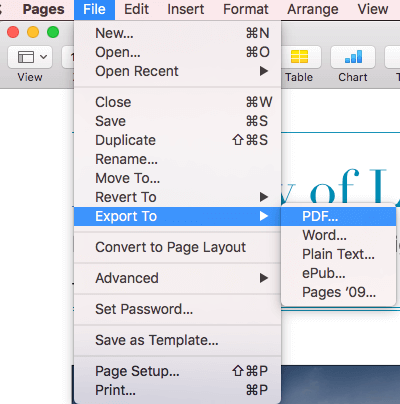The height and width of the screenshot is (404, 400).
Task: Choose Set Password… menu item
Action: (x=177, y=309)
